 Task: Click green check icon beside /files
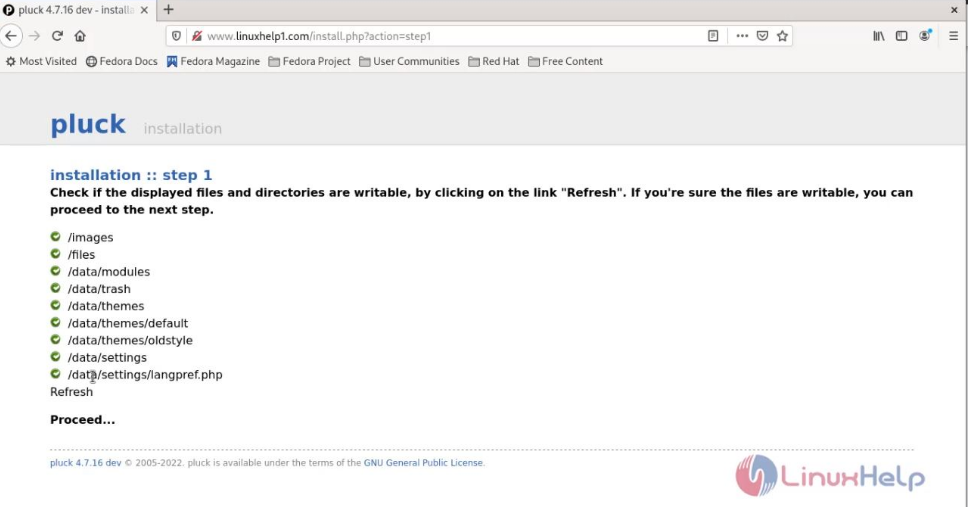tap(56, 254)
